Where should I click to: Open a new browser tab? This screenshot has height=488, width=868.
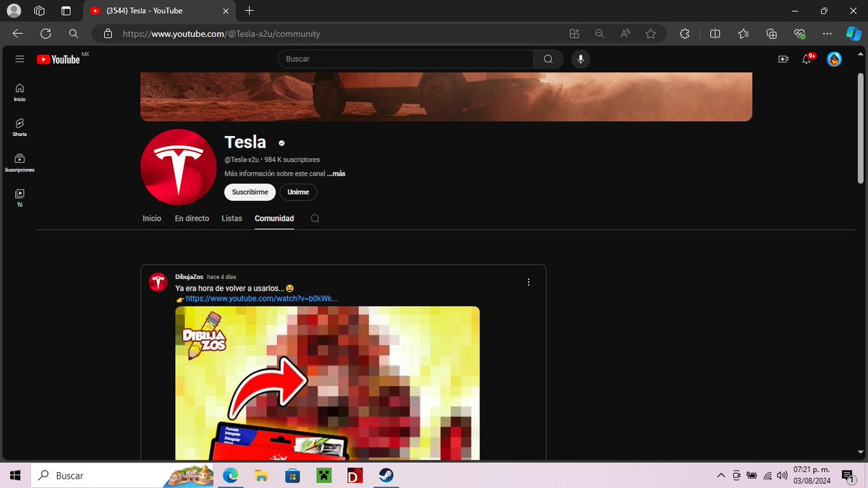click(x=250, y=11)
